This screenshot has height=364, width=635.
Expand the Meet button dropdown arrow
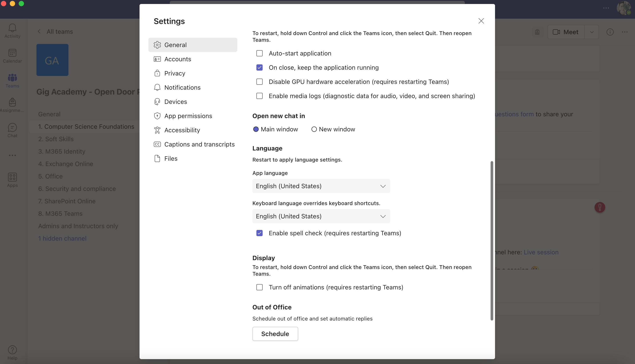coord(591,32)
